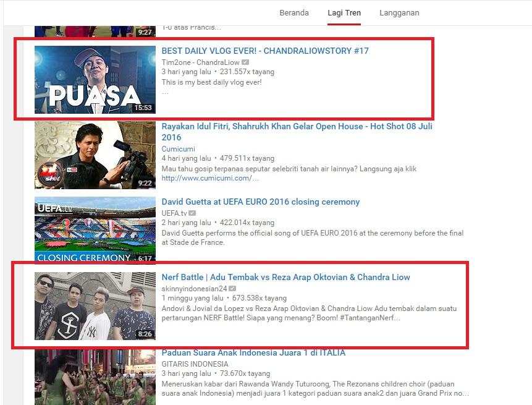The image size is (532, 405).
Task: Click the Nerf Battle four-person thumbnail
Action: click(x=95, y=306)
